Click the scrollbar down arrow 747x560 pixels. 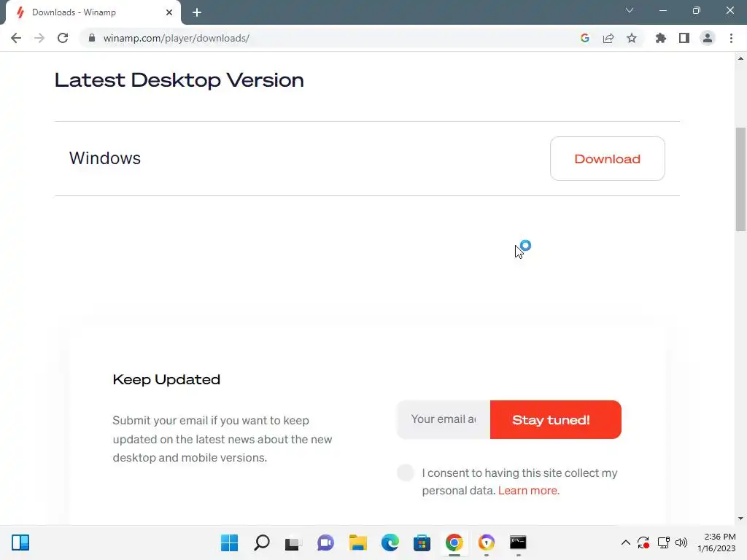(x=740, y=518)
